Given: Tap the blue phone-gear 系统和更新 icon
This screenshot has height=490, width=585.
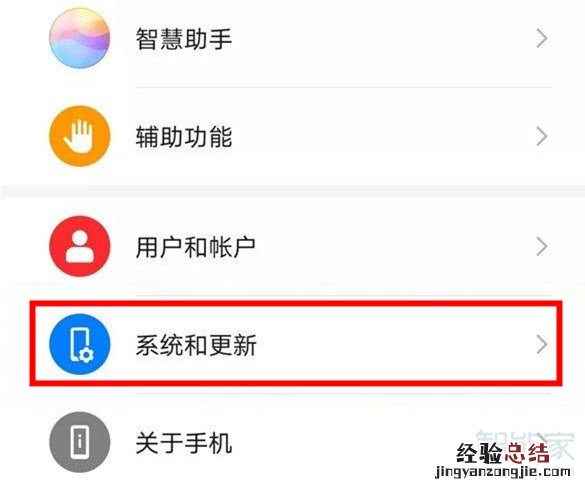Looking at the screenshot, I should 79,344.
